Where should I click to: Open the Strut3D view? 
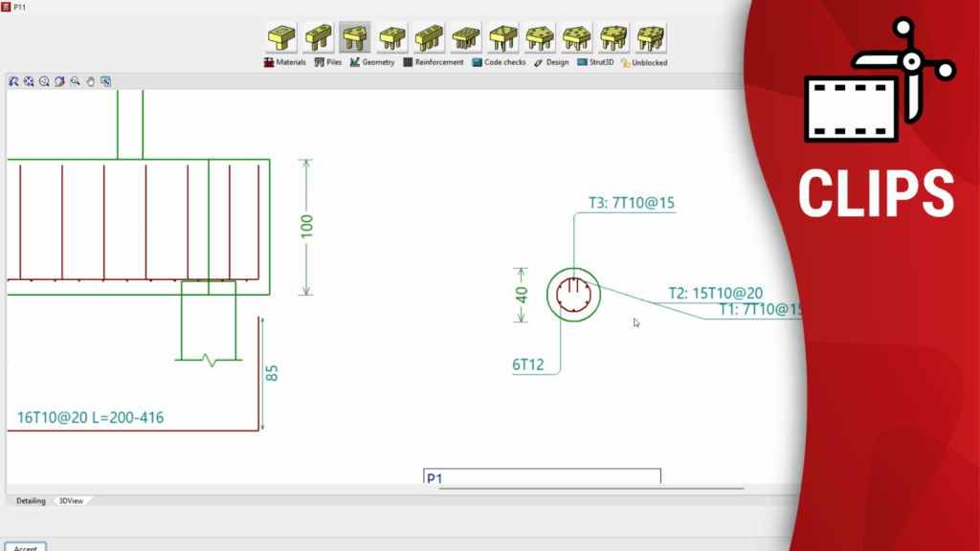594,63
